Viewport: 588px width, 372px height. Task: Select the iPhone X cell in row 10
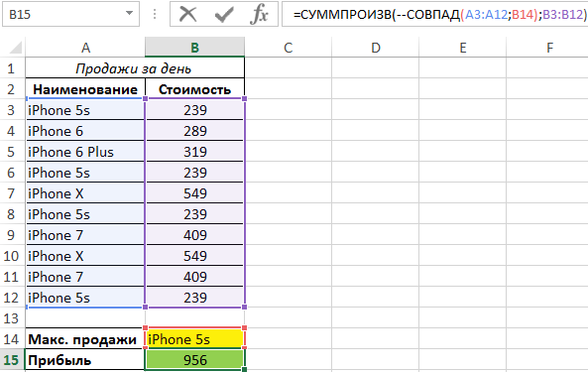click(x=85, y=256)
